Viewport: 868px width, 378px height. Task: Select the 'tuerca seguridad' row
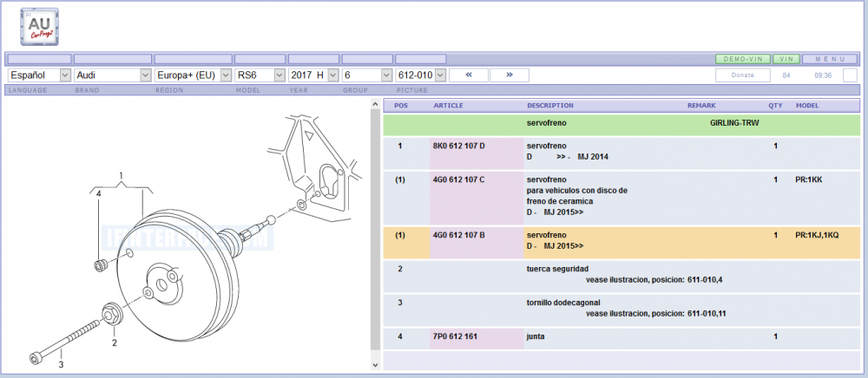pos(621,277)
